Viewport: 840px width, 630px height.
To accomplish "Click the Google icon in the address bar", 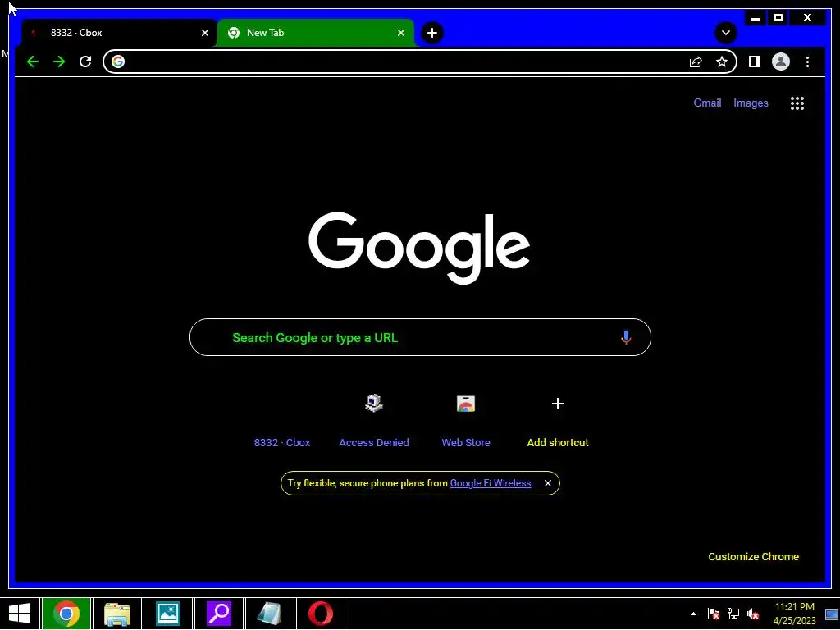I will pyautogui.click(x=118, y=62).
